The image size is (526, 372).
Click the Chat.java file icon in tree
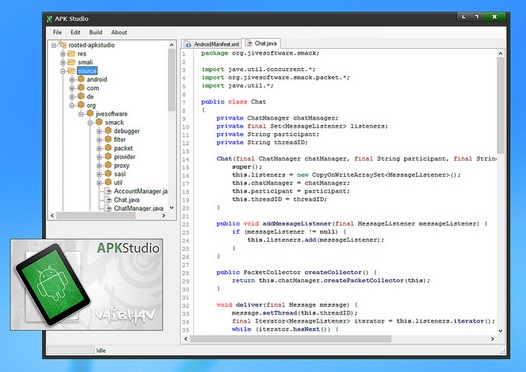pyautogui.click(x=108, y=200)
